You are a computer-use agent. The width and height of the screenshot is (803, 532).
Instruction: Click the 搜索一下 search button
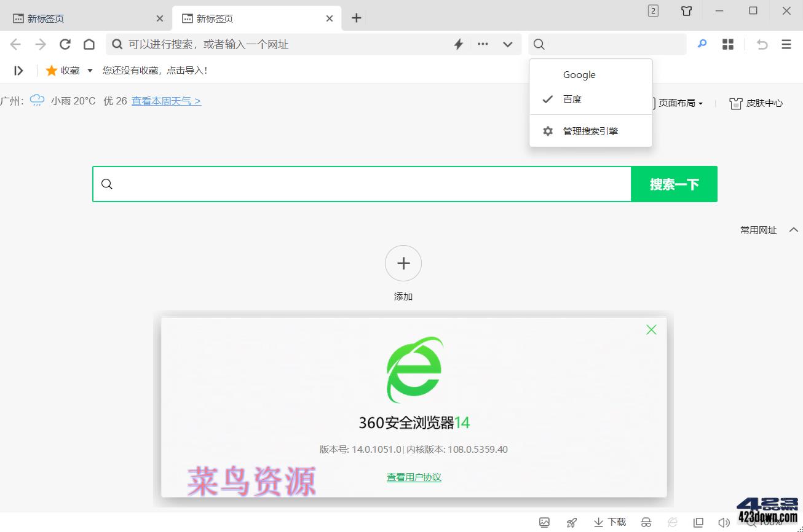point(674,184)
